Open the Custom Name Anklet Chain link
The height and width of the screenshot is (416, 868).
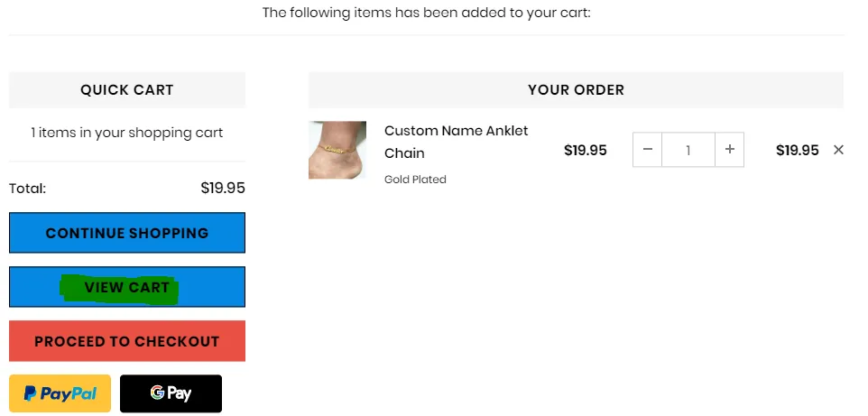point(457,142)
